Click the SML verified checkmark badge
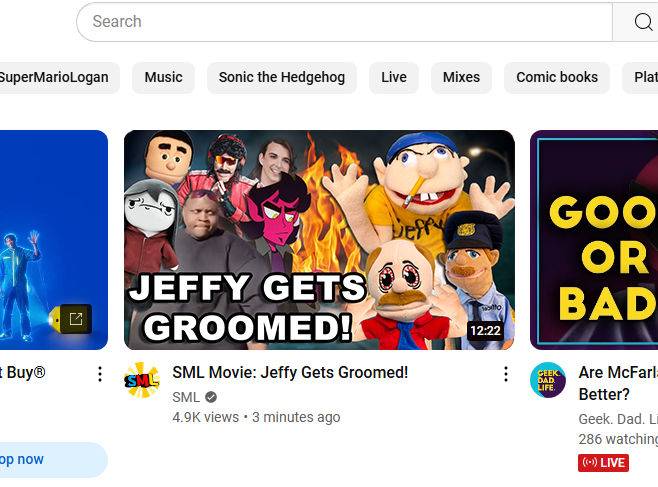 click(211, 397)
